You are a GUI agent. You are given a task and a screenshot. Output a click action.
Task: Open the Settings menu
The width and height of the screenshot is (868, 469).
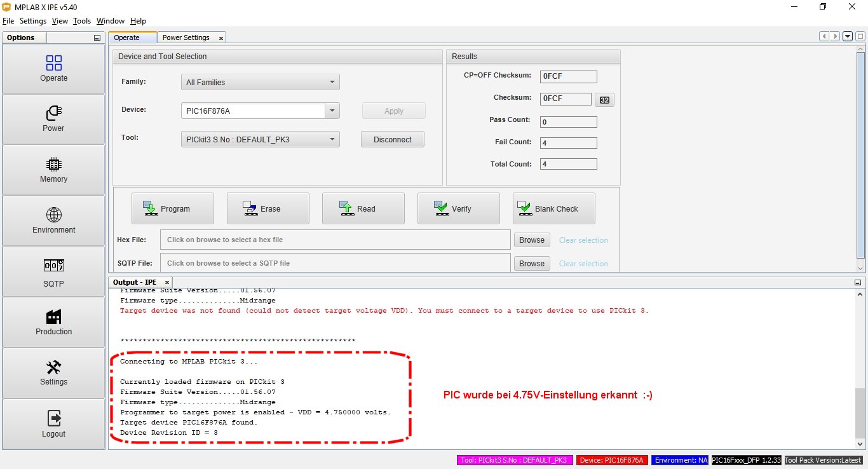point(33,21)
